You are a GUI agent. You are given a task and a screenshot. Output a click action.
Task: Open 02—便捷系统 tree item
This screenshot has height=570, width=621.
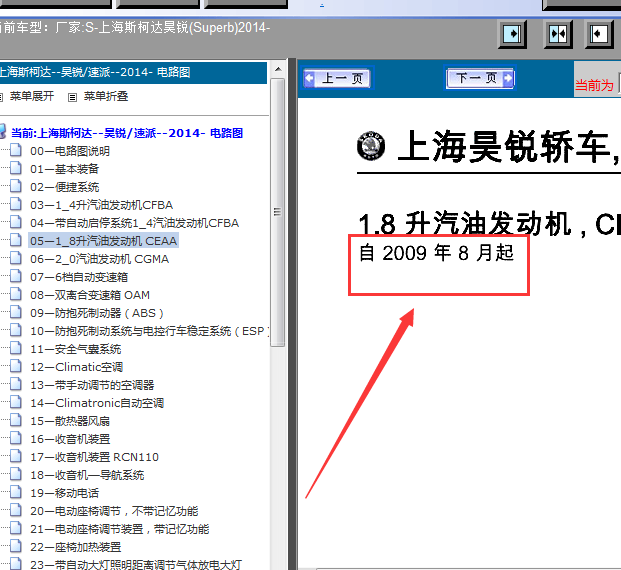(x=65, y=187)
